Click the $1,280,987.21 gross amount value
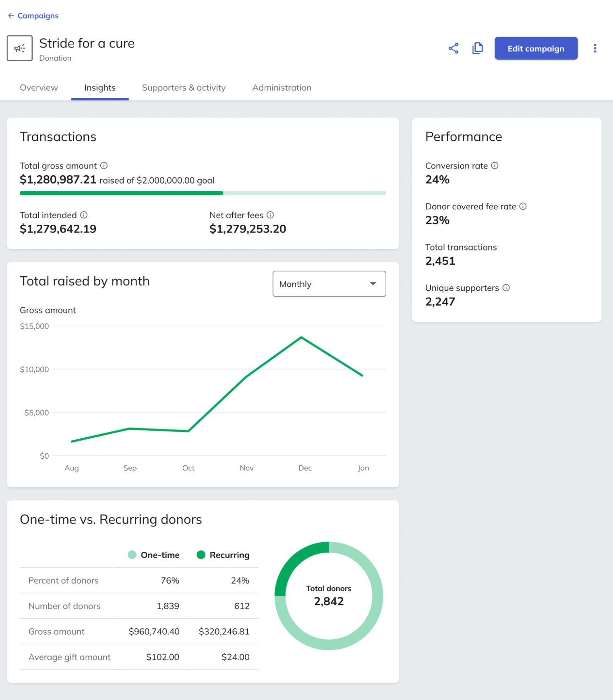Screen dimensions: 613x700 pyautogui.click(x=58, y=180)
